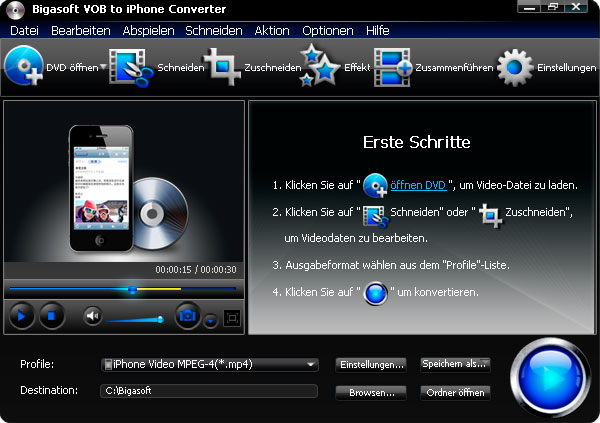600x423 pixels.
Task: Click the Erste Schritte heading
Action: [416, 142]
